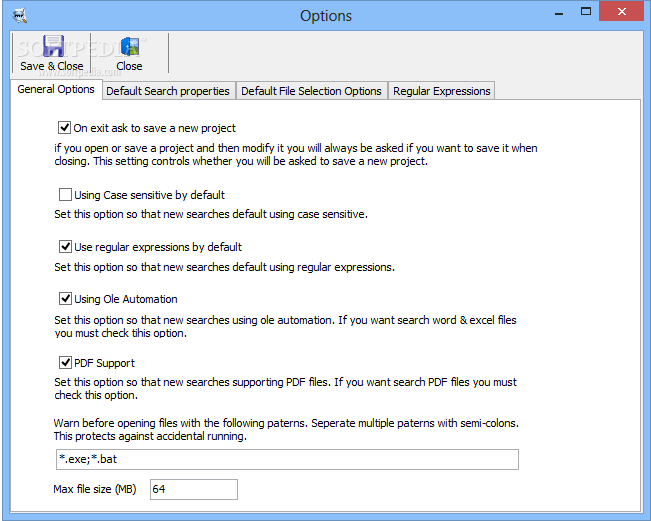This screenshot has width=651, height=521.
Task: Open Default File Selection Options tab
Action: coord(311,91)
